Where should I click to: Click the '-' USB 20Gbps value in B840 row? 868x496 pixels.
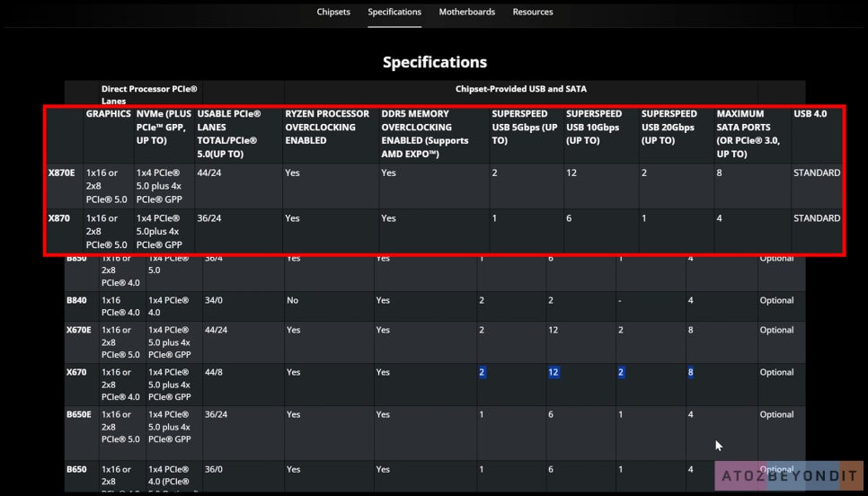(x=620, y=301)
